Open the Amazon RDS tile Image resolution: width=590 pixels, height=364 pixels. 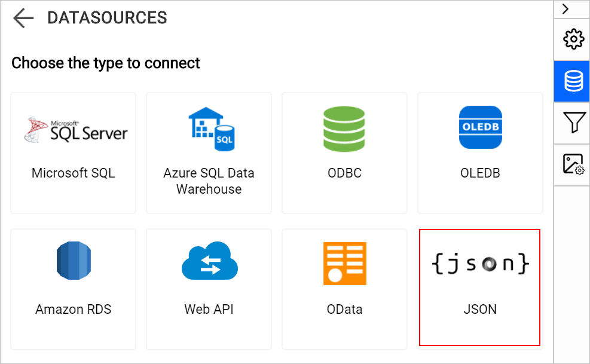[x=73, y=289]
